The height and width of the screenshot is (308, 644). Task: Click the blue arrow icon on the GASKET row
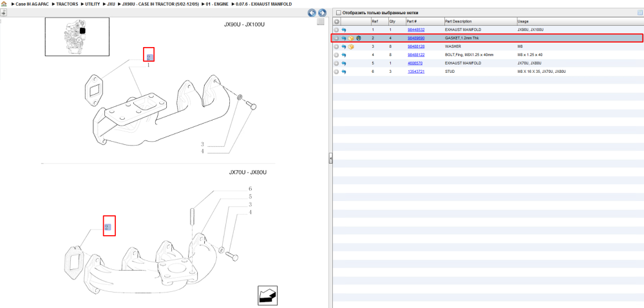coord(344,38)
